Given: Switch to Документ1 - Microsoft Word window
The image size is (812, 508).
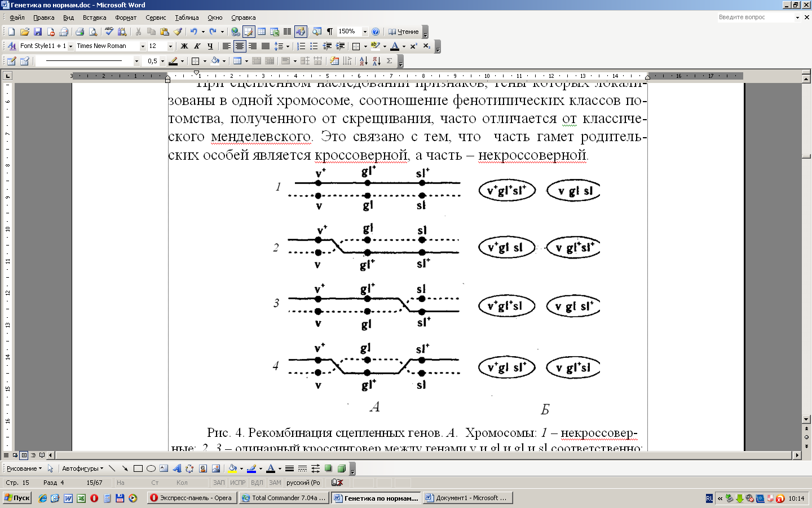Looking at the screenshot, I should coord(467,498).
